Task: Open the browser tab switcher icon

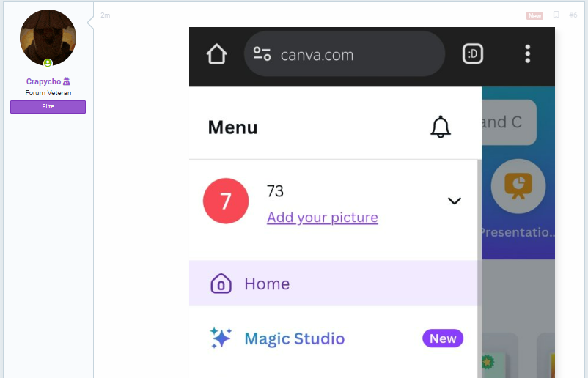Action: click(x=472, y=54)
